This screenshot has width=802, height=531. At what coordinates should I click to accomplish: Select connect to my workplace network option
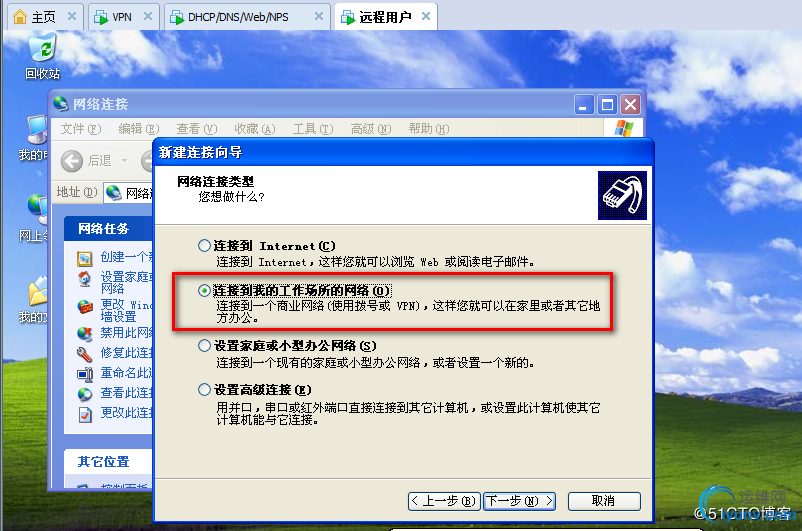coord(204,291)
